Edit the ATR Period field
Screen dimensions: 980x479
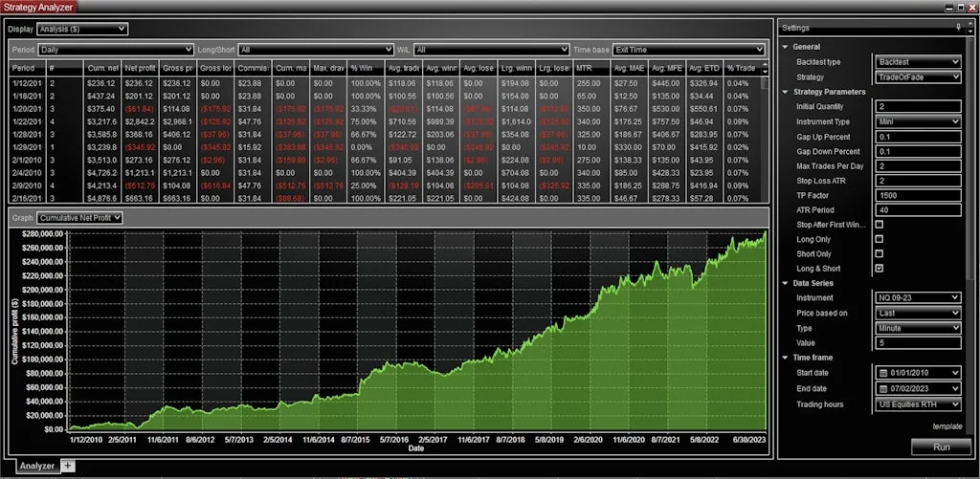coord(918,210)
